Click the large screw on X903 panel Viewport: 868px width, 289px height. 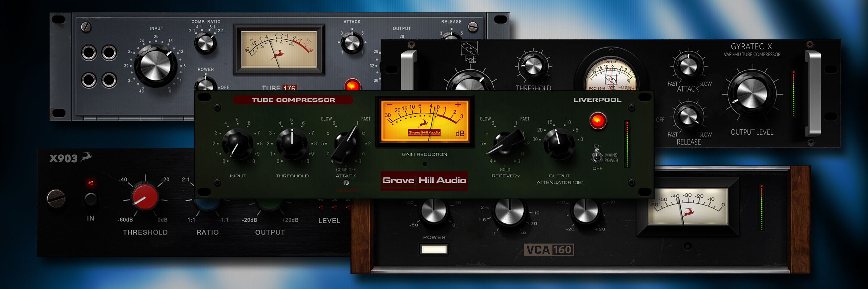(x=56, y=198)
